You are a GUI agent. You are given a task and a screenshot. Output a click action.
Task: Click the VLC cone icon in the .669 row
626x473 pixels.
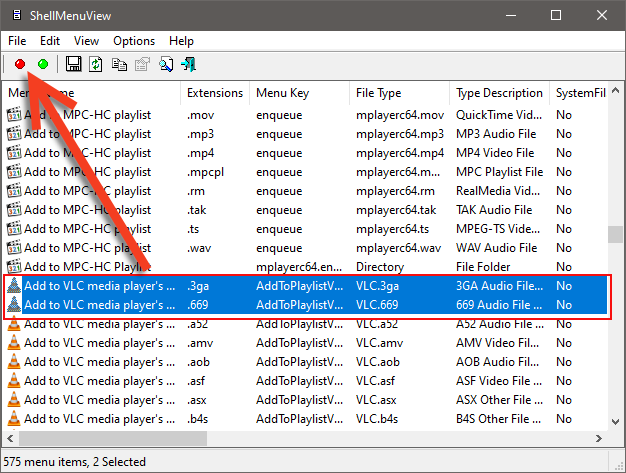tap(14, 305)
